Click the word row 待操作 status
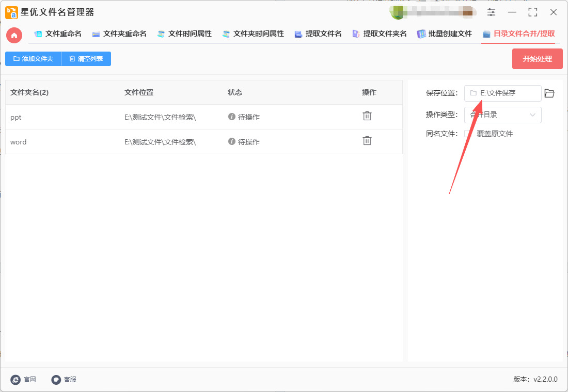The height and width of the screenshot is (392, 568). [x=244, y=141]
